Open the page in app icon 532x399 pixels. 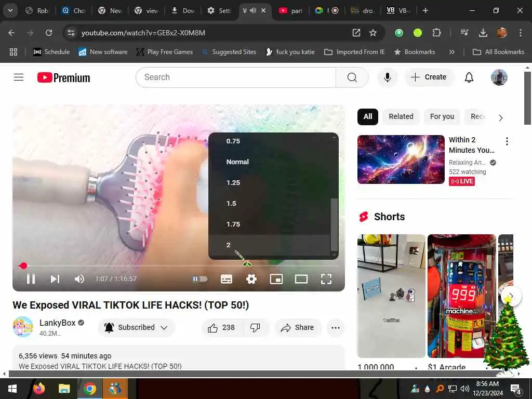(356, 33)
